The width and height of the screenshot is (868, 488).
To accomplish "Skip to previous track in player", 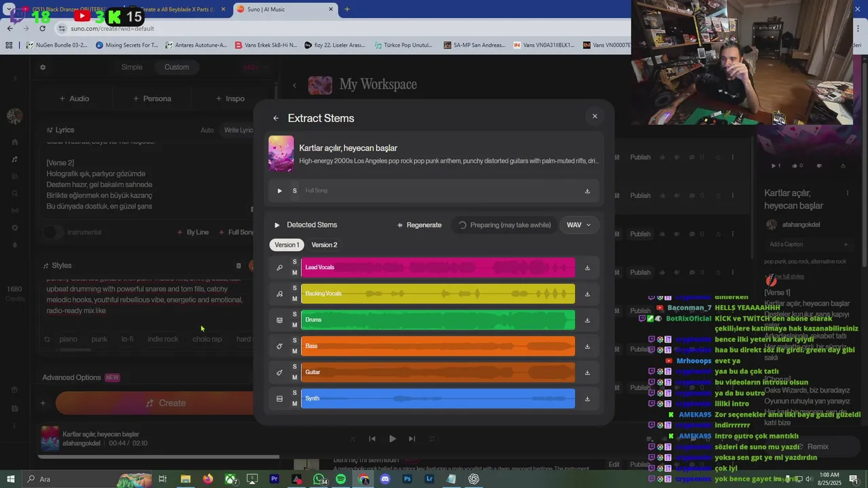I will pyautogui.click(x=372, y=439).
